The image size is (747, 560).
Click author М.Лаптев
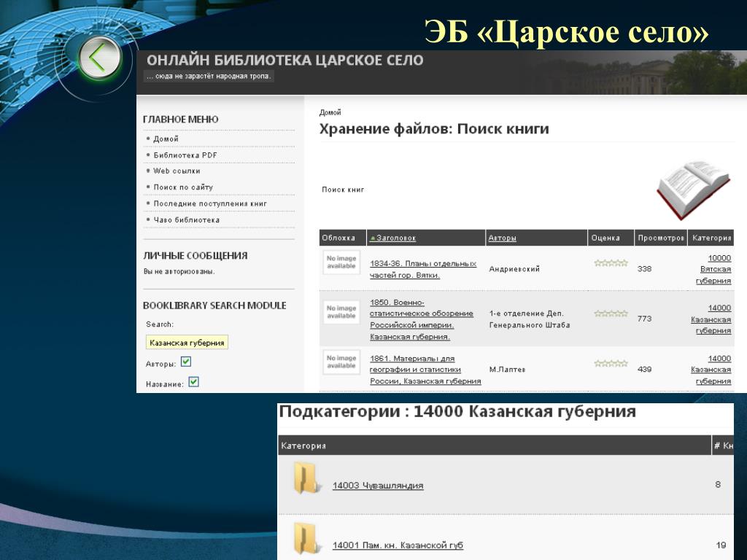click(507, 370)
